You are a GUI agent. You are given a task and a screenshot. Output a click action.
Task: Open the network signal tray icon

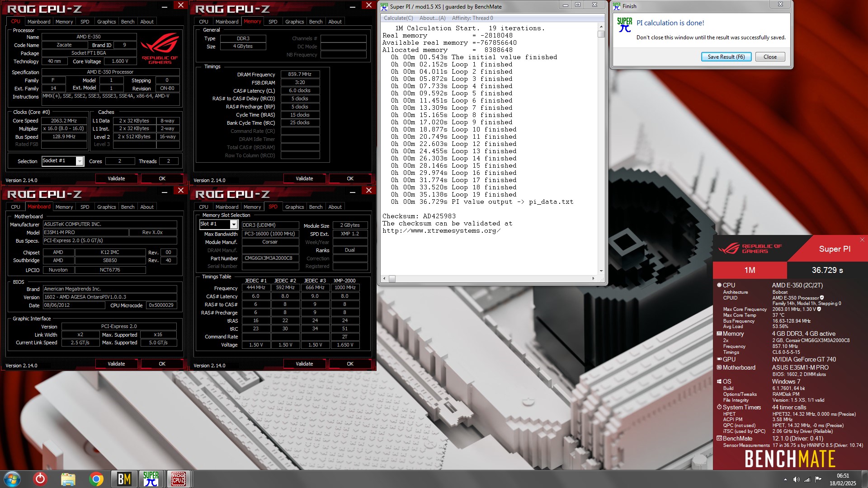[807, 479]
